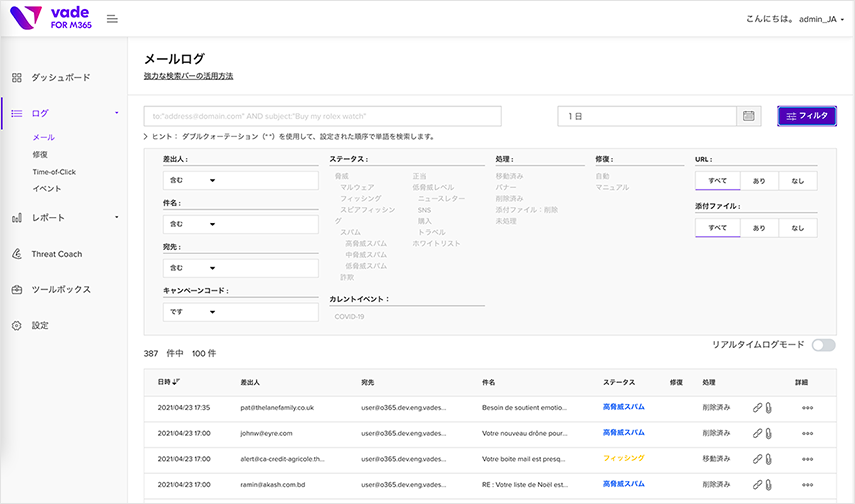The height and width of the screenshot is (504, 855).
Task: Click キャンペーンコード filter text field
Action: click(x=268, y=312)
